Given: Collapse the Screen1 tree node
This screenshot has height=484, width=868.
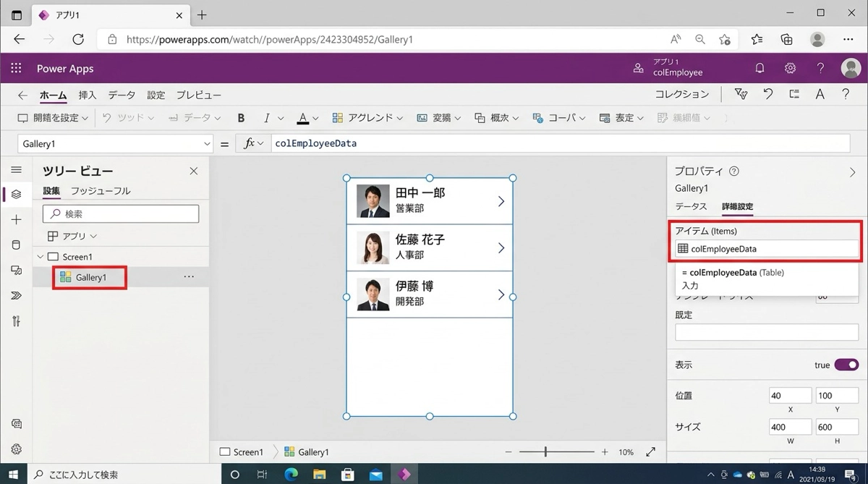Looking at the screenshot, I should [x=41, y=257].
